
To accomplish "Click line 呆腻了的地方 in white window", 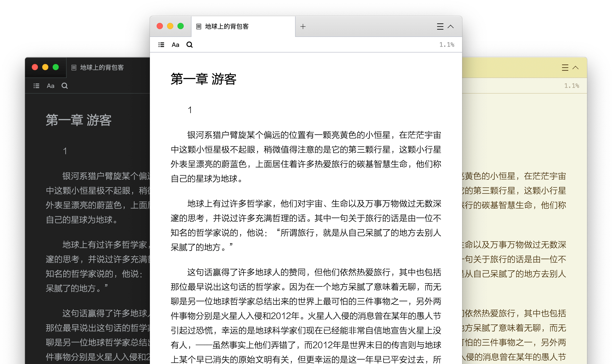I will coord(202,247).
